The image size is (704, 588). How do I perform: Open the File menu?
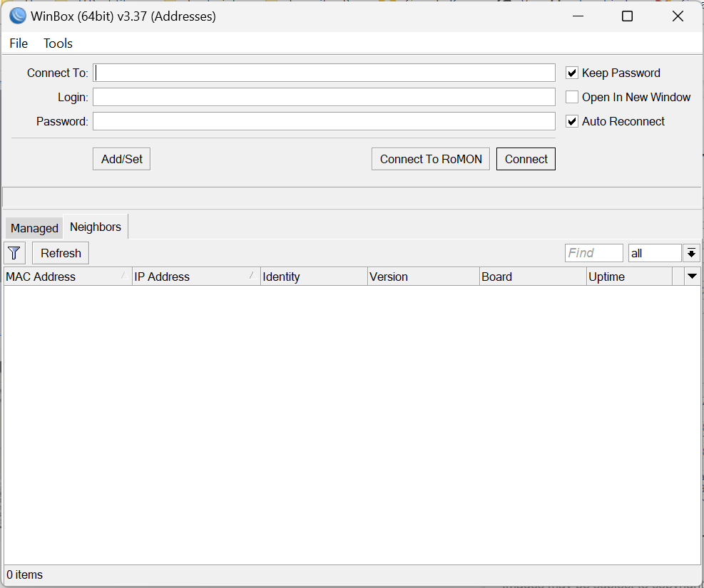(19, 43)
